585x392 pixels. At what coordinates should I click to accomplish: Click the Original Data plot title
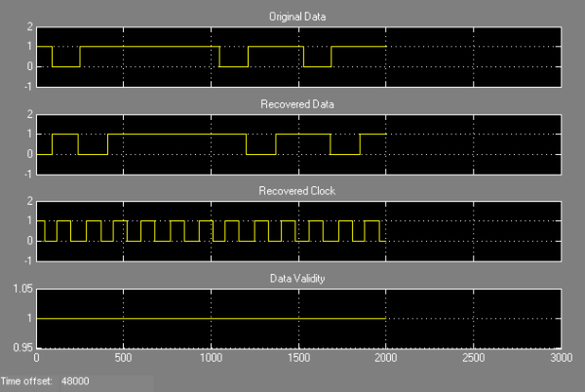297,17
